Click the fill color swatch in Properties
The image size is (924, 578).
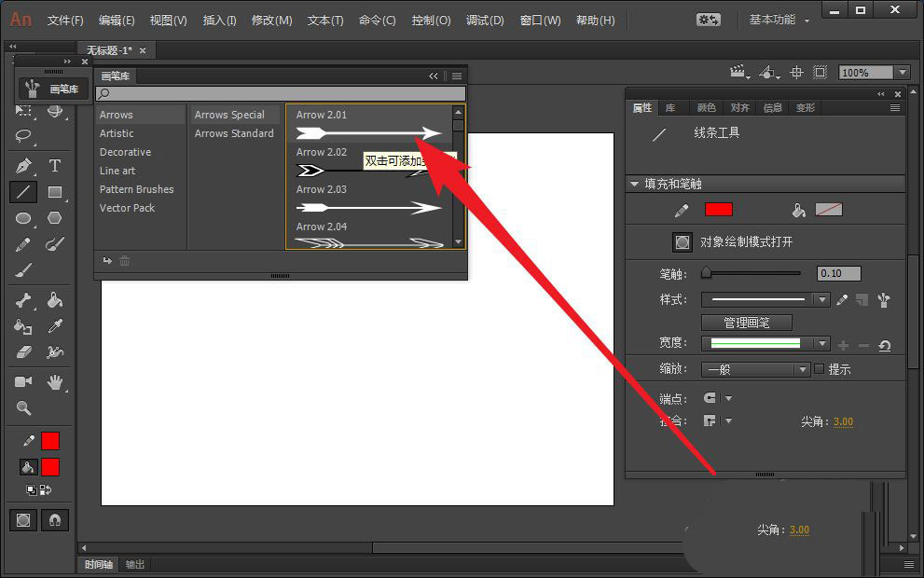pyautogui.click(x=829, y=210)
